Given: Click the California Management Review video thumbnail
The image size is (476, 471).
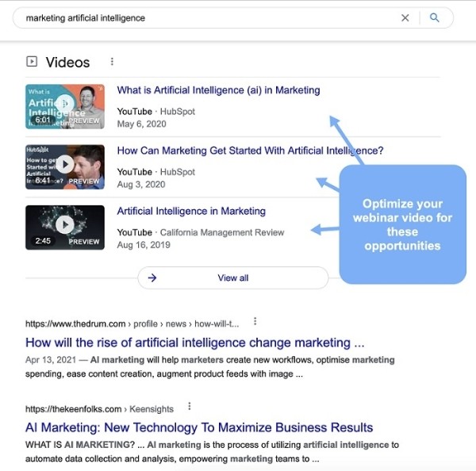Looking at the screenshot, I should coord(64,227).
